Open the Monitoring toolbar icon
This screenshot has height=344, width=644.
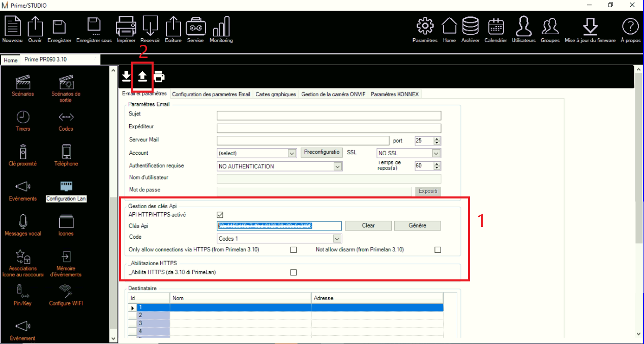click(x=221, y=30)
